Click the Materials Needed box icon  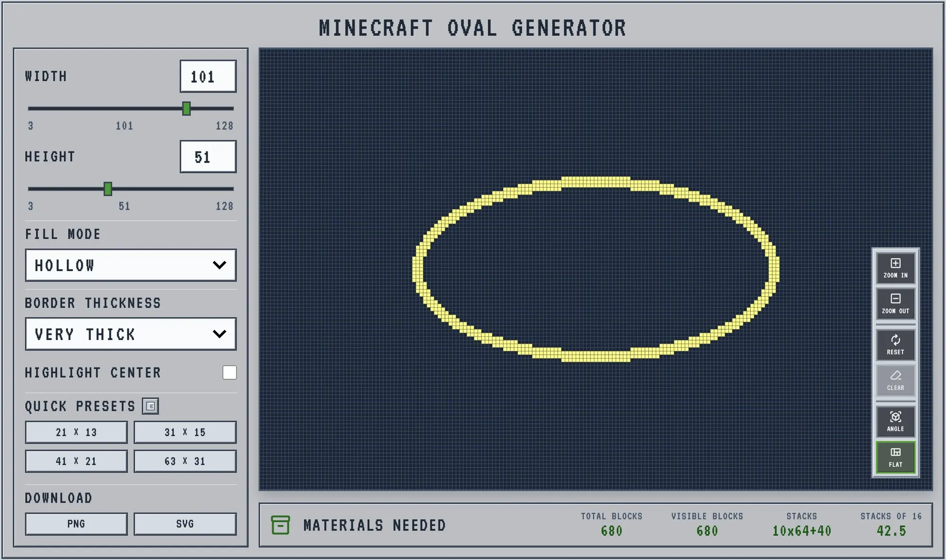pyautogui.click(x=280, y=525)
